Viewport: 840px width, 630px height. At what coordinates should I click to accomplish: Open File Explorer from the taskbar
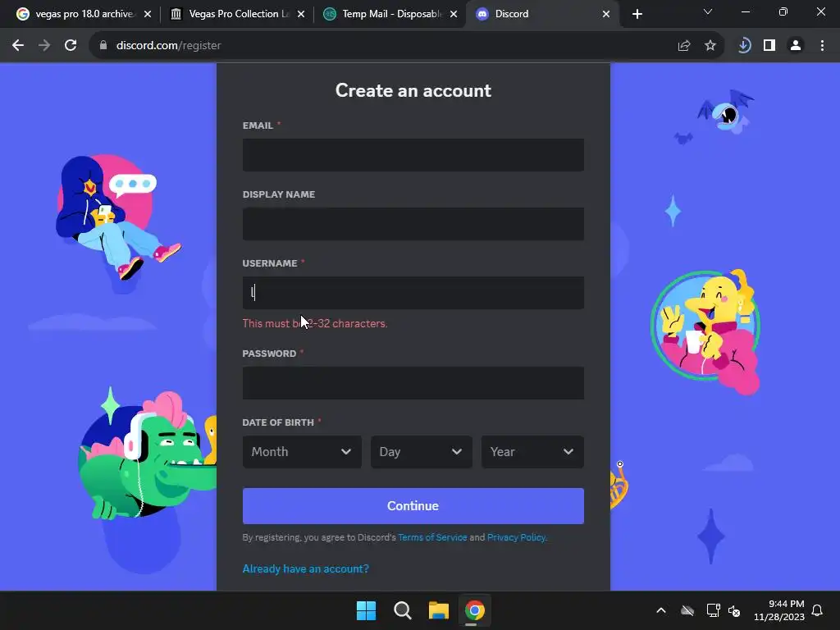438,610
